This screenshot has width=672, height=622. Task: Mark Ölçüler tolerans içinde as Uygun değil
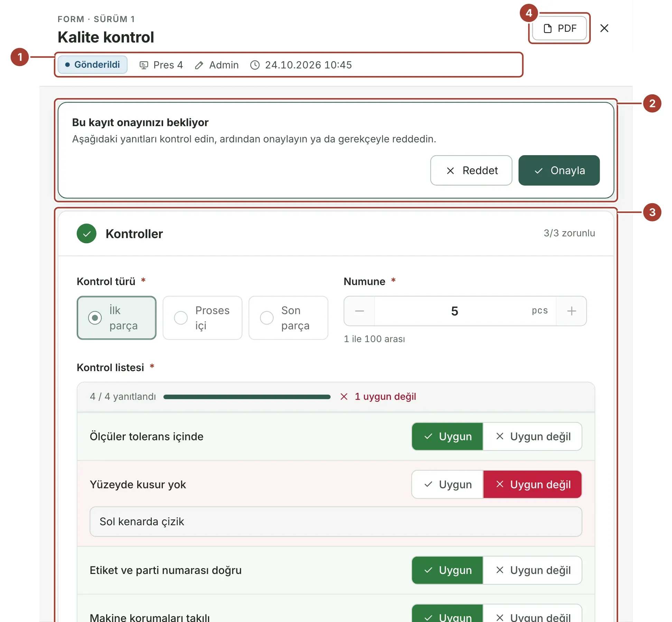(x=532, y=436)
